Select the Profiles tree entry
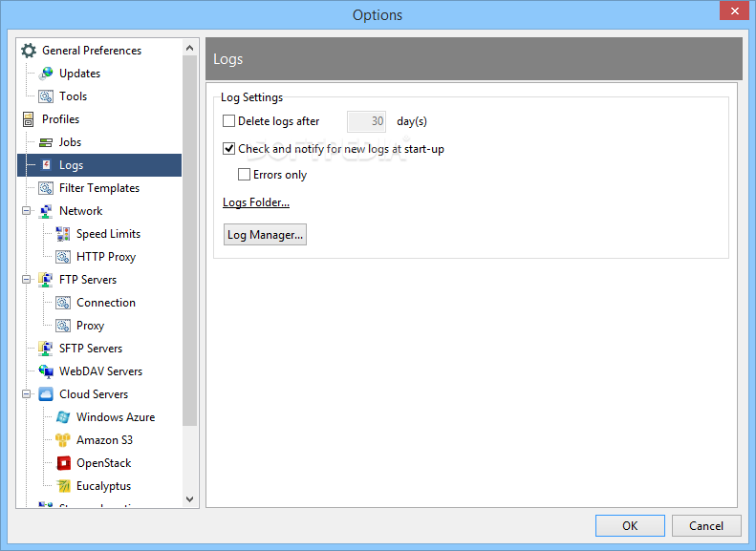Screen dimensions: 756x551 tap(60, 119)
